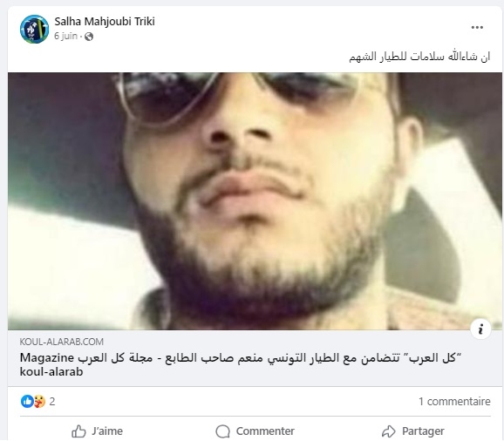Open the Arabic article headline link
The width and height of the screenshot is (504, 441).
point(241,364)
